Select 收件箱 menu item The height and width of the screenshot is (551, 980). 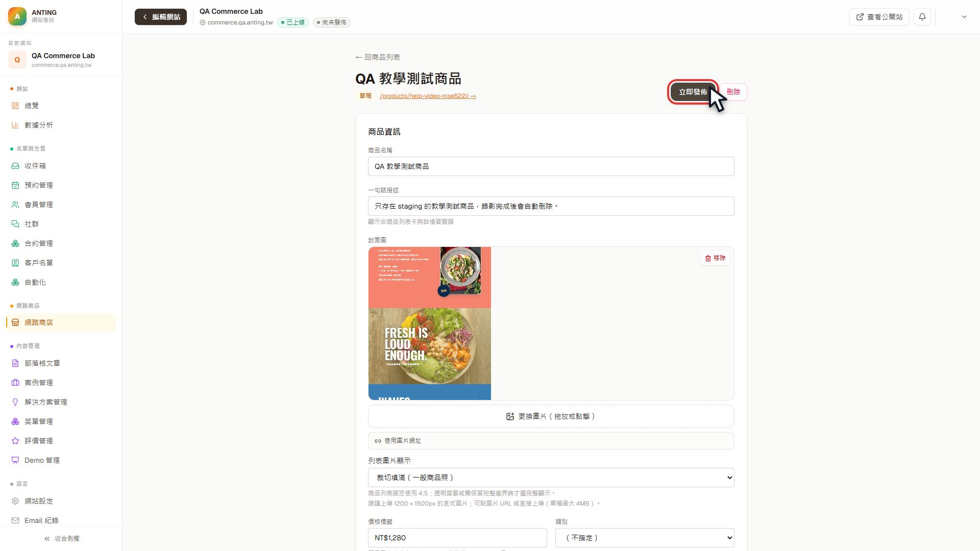pyautogui.click(x=61, y=166)
